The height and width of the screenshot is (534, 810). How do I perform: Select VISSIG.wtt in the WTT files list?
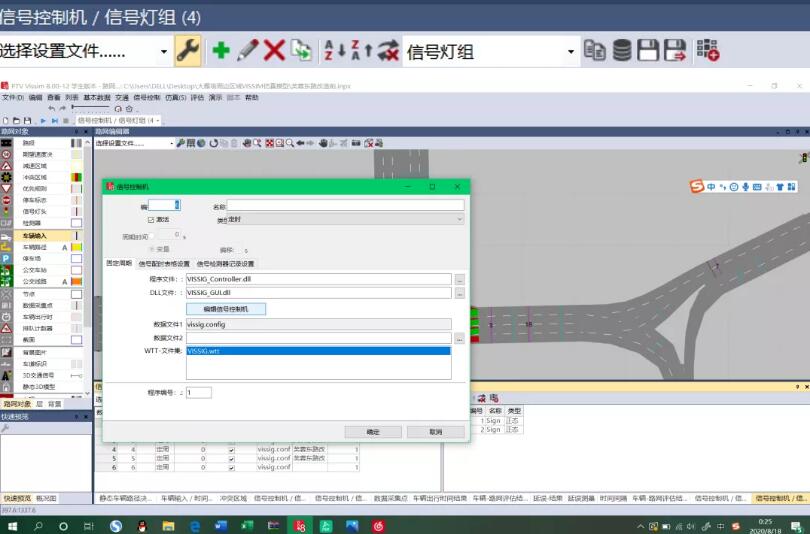coord(318,351)
